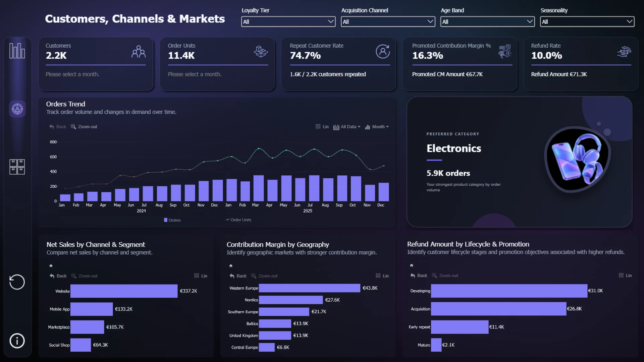This screenshot has width=644, height=362.
Task: Toggle Lin scale in Refund Amount chart
Action: (625, 276)
